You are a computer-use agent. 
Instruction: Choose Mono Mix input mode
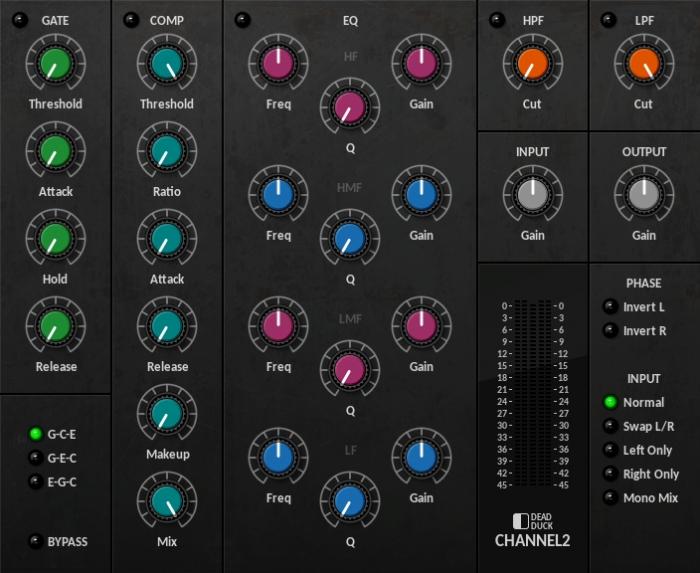coord(609,498)
